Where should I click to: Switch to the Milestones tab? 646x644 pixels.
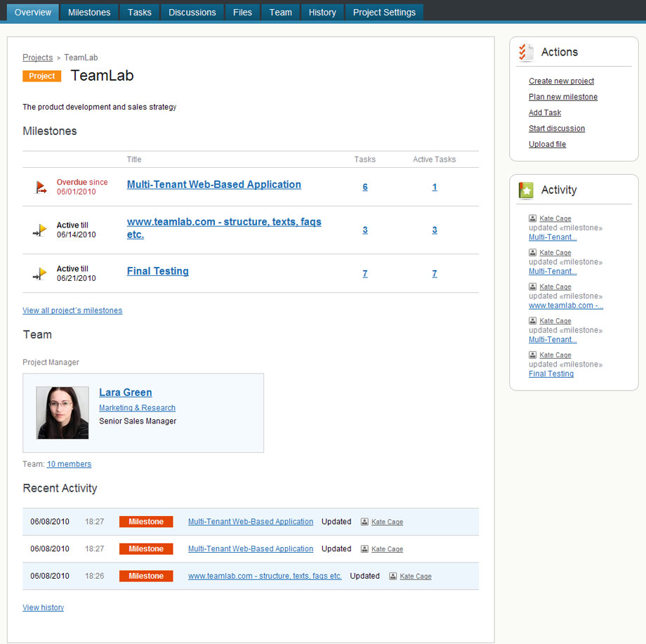coord(89,13)
